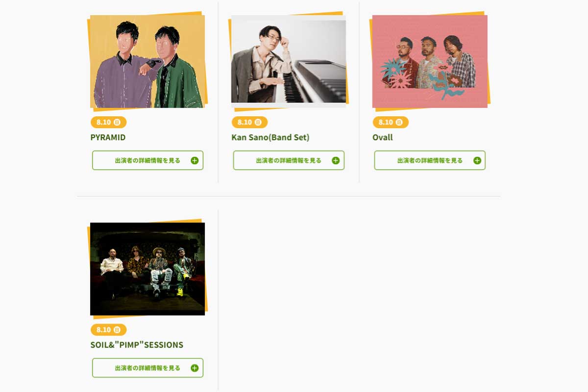Open the SOIL&"PIMP"SESSIONS band photo

(x=147, y=269)
